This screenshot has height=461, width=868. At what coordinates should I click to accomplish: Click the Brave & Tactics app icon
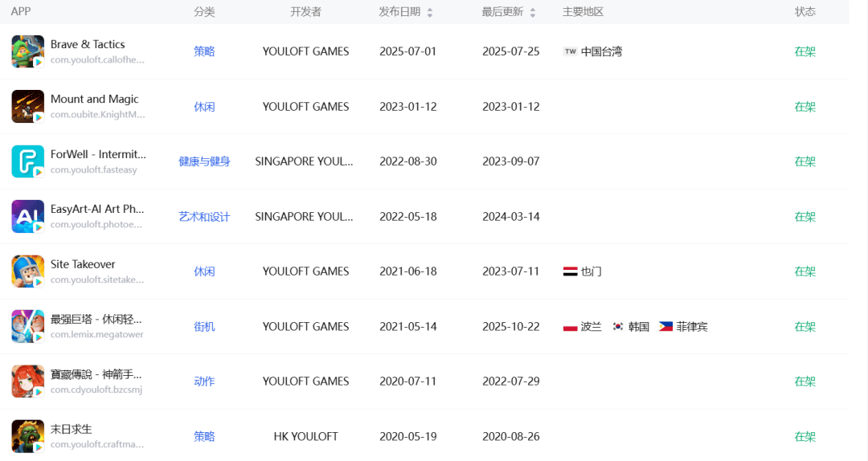click(x=27, y=51)
